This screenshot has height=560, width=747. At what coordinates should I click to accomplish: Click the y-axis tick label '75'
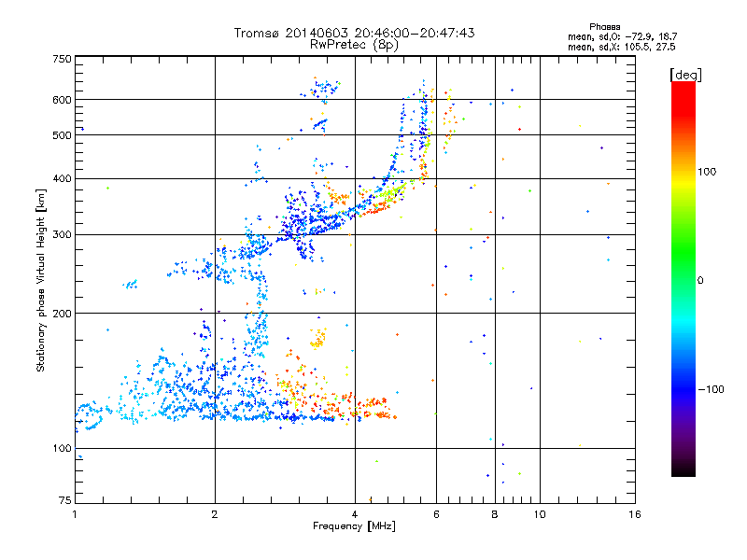tap(65, 500)
